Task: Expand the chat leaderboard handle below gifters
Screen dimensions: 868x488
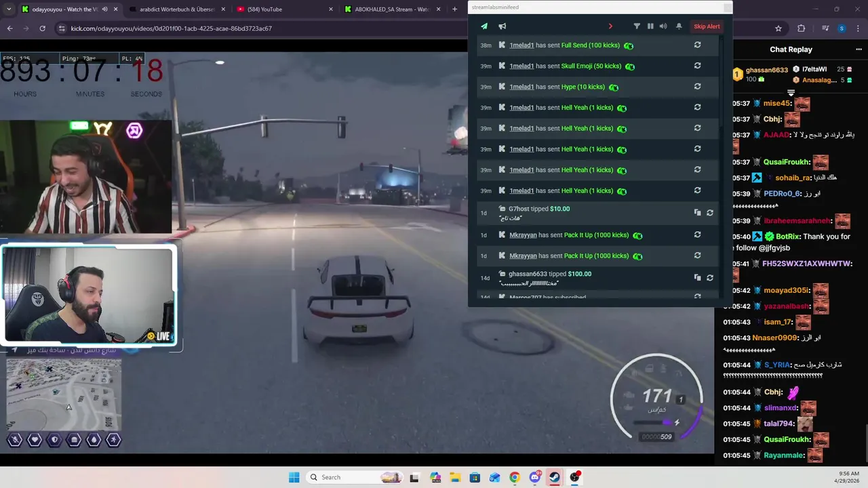Action: tap(791, 92)
